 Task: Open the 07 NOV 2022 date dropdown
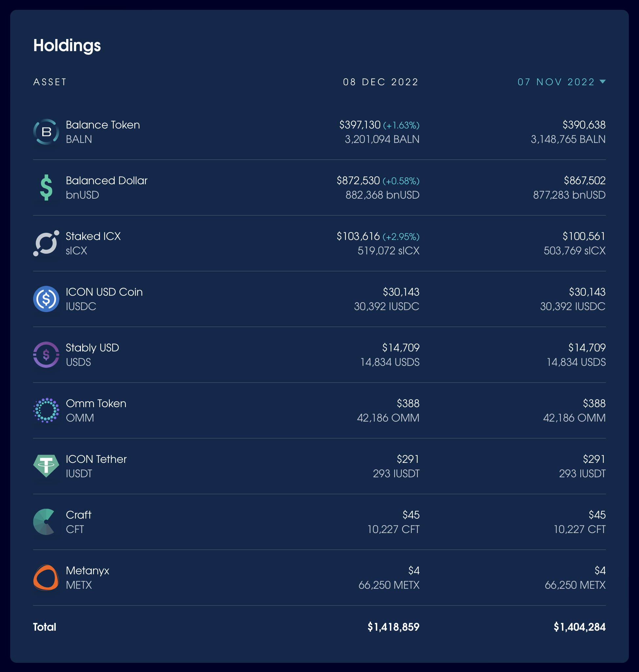[x=561, y=82]
